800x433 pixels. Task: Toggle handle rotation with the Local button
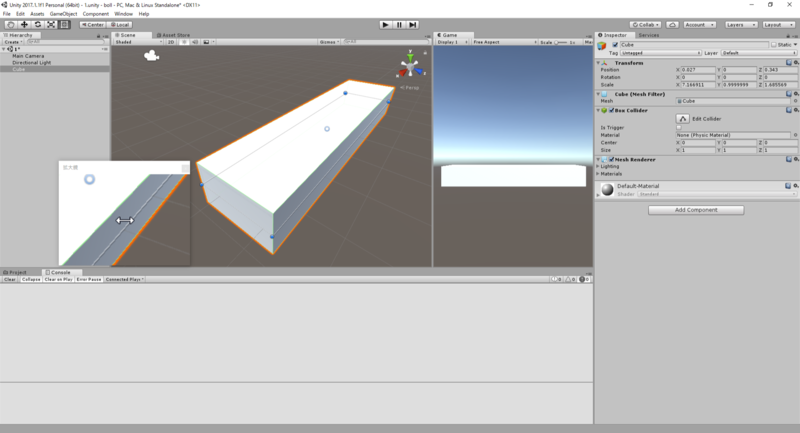(120, 24)
